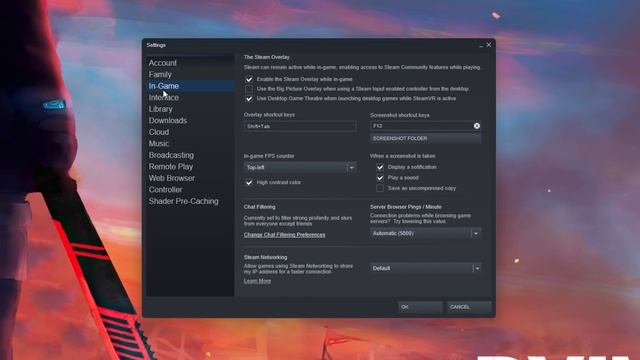Toggle Enable the Steam Overlay while in-game

coord(249,79)
